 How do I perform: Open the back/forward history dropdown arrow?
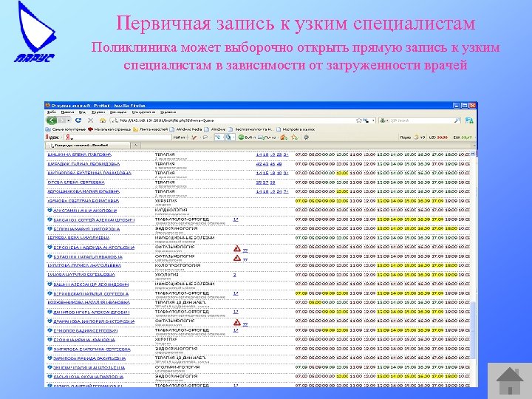(69, 120)
